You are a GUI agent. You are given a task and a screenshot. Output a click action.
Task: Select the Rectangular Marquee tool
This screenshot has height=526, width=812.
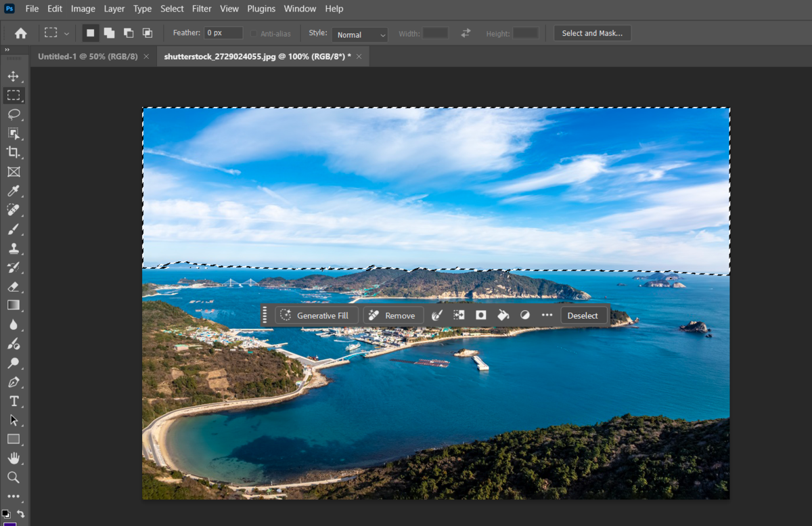[x=14, y=95]
